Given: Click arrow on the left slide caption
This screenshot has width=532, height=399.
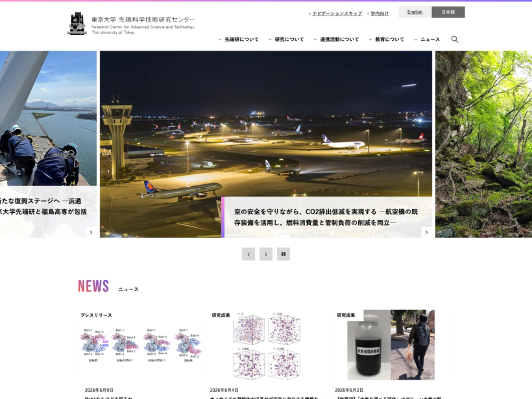Looking at the screenshot, I should pos(91,232).
